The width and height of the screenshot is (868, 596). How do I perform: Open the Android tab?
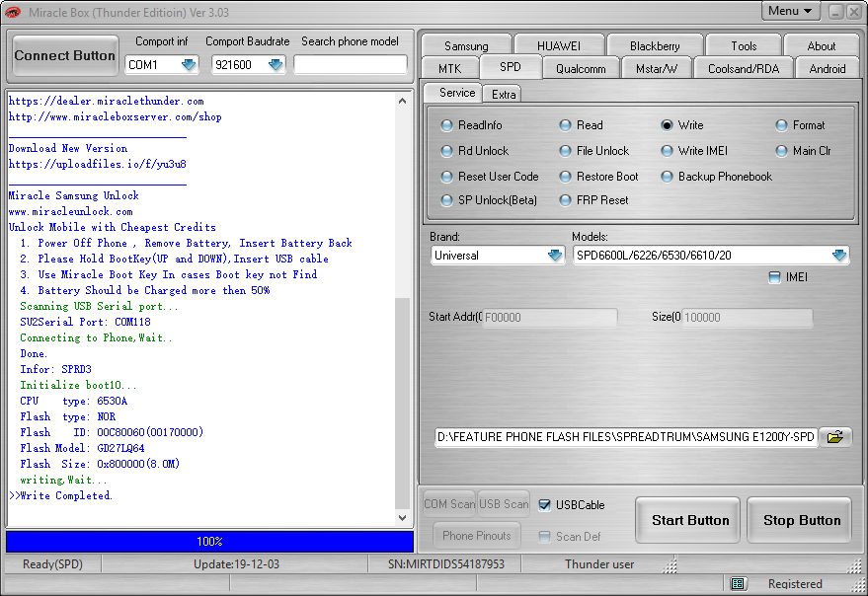pos(828,69)
